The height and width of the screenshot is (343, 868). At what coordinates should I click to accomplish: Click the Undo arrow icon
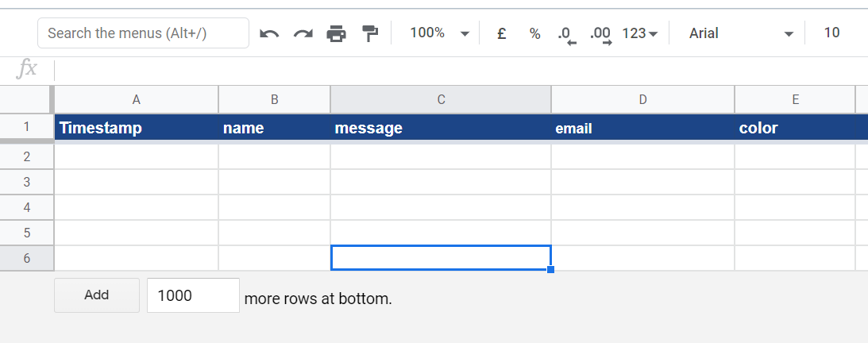pyautogui.click(x=269, y=33)
